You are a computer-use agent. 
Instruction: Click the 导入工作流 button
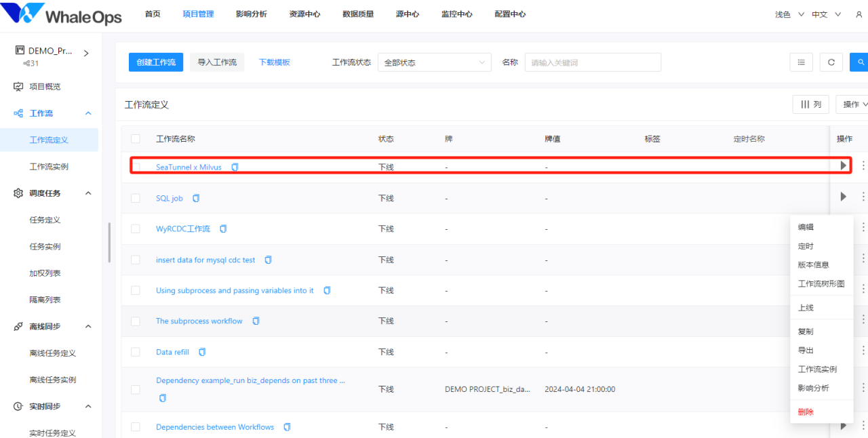click(x=217, y=62)
